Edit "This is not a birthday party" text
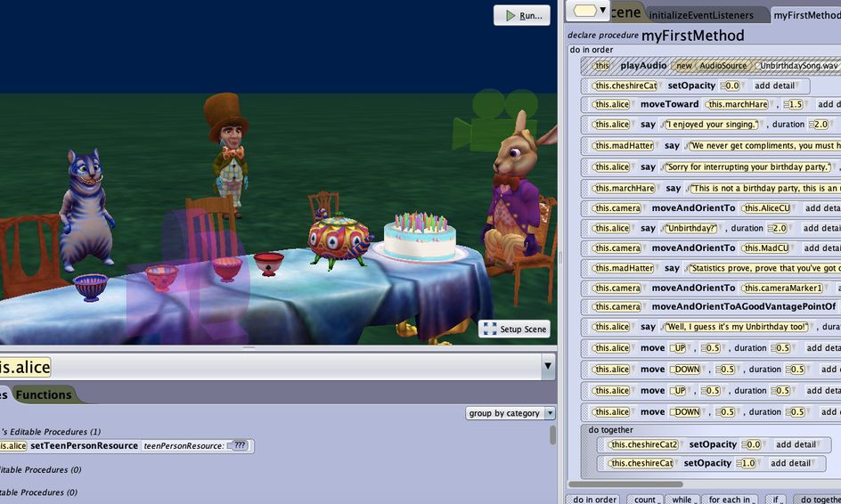Screen dimensions: 841x504 (x=765, y=189)
